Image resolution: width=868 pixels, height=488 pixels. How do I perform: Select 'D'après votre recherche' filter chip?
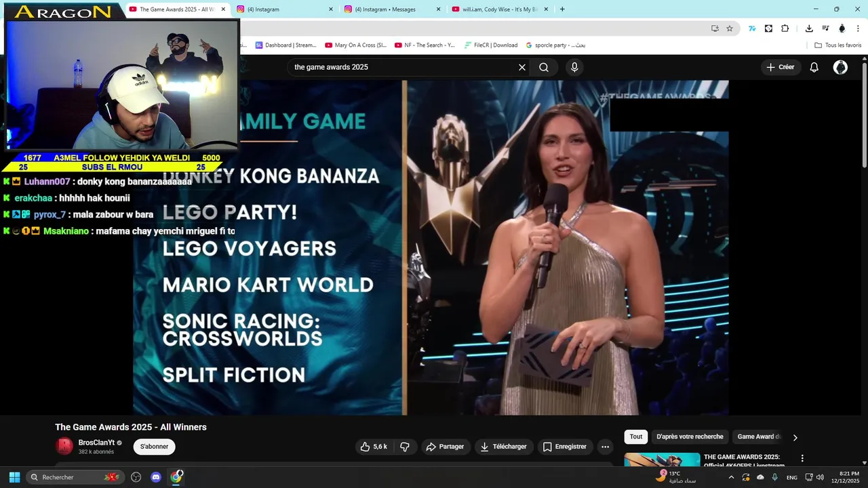[690, 437]
